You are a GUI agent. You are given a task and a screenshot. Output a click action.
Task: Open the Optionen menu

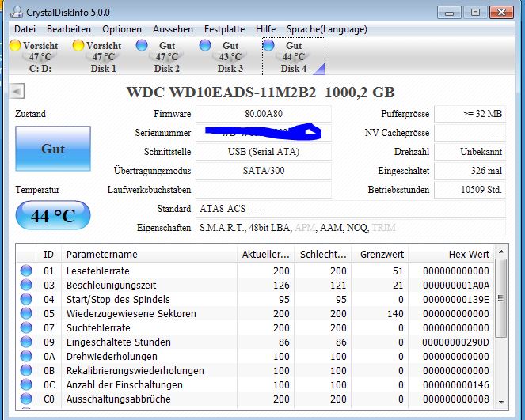[122, 29]
